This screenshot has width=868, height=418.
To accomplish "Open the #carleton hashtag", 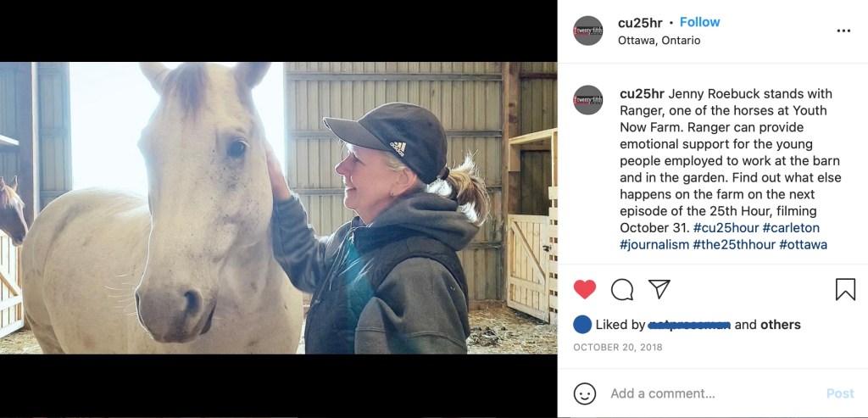I will coord(793,228).
